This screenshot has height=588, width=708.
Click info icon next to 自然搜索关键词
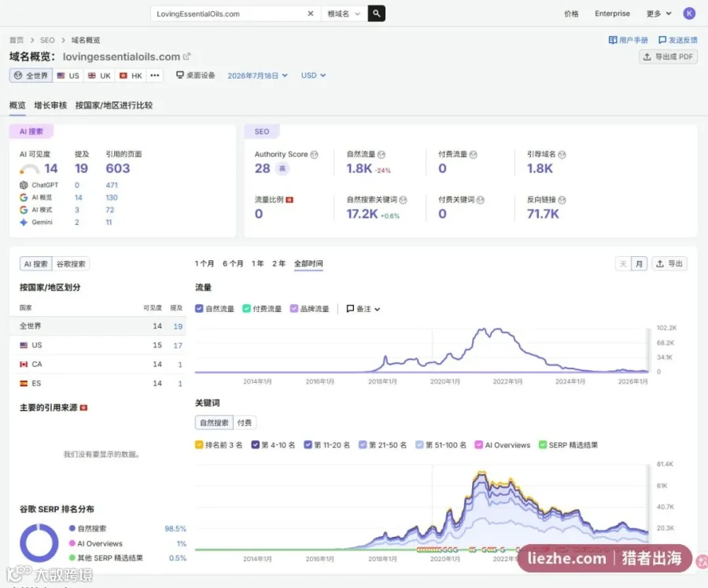click(404, 200)
